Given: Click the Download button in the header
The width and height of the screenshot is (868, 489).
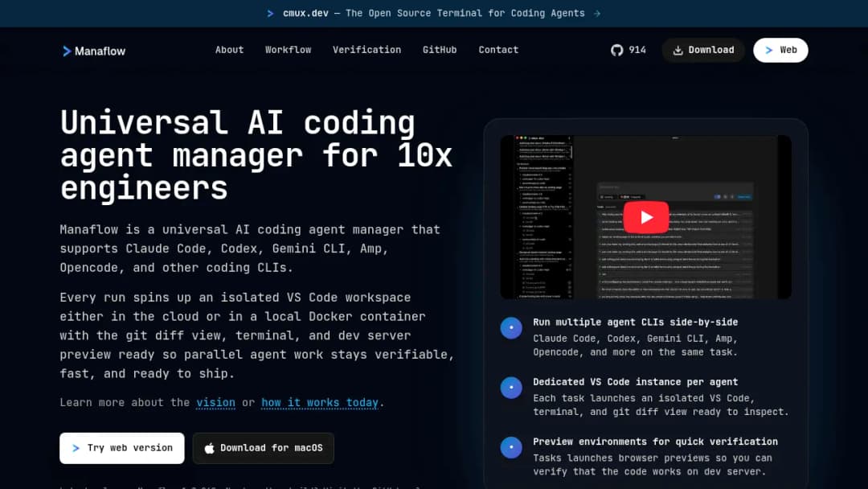Looking at the screenshot, I should coord(703,50).
